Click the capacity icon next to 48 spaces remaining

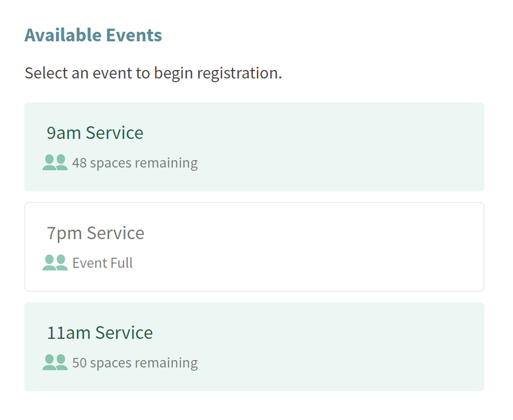[54, 162]
